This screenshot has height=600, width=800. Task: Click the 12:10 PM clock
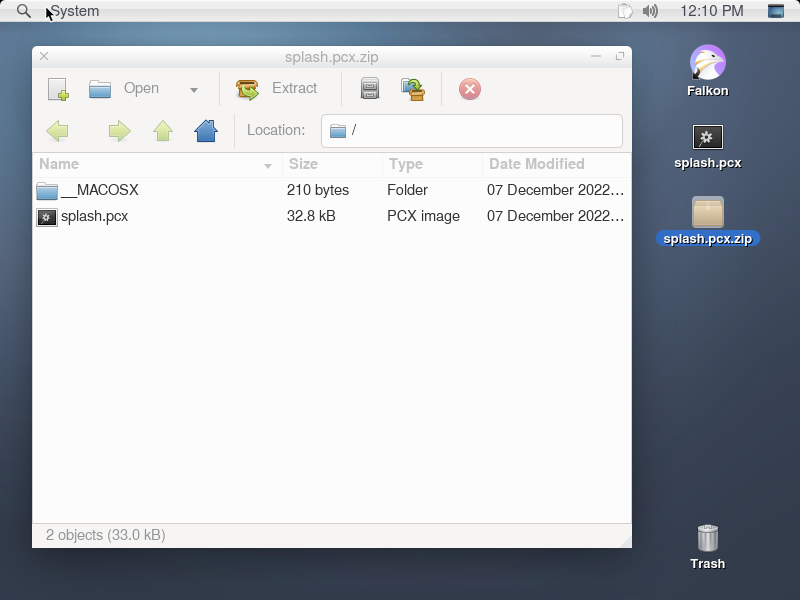coord(712,11)
